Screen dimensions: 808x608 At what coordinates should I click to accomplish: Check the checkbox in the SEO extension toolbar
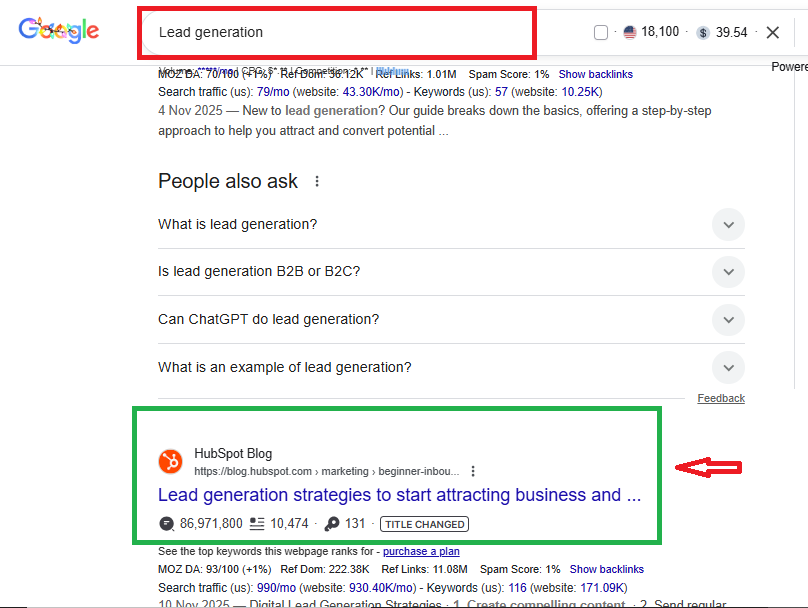pyautogui.click(x=600, y=31)
